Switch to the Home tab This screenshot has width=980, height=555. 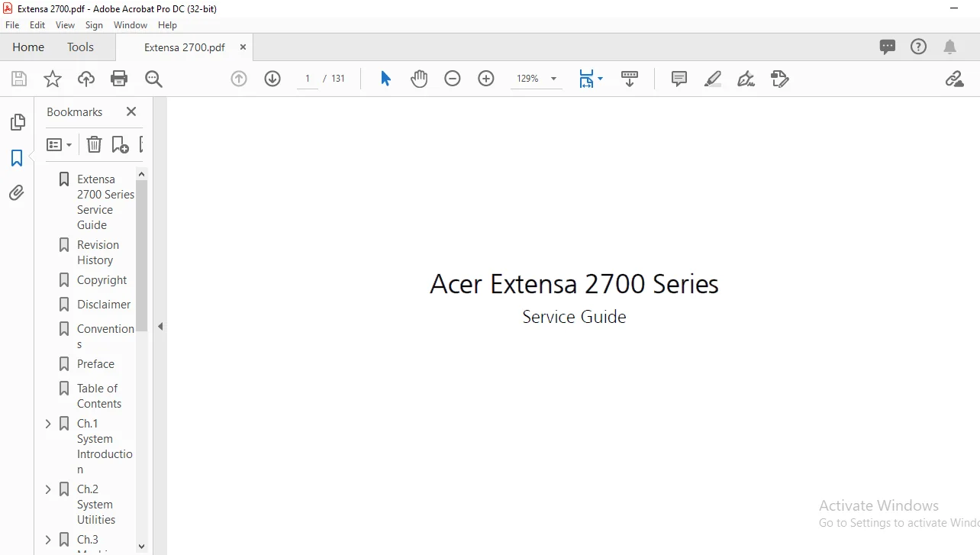28,47
